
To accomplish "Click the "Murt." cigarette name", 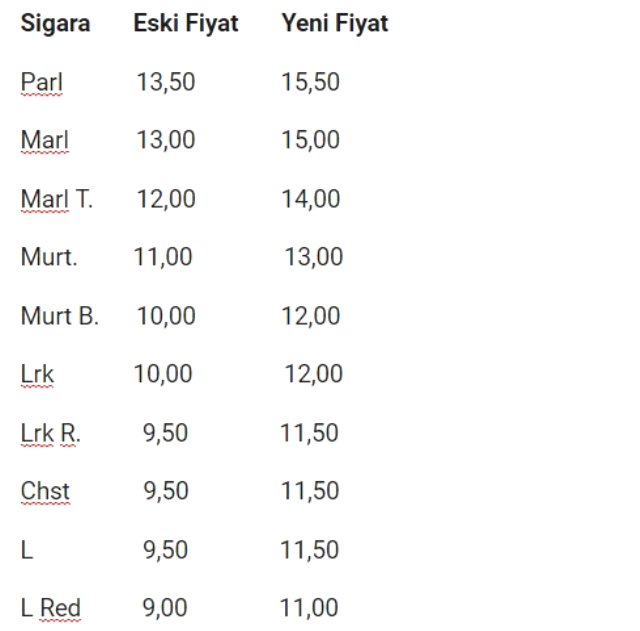I will click(49, 257).
